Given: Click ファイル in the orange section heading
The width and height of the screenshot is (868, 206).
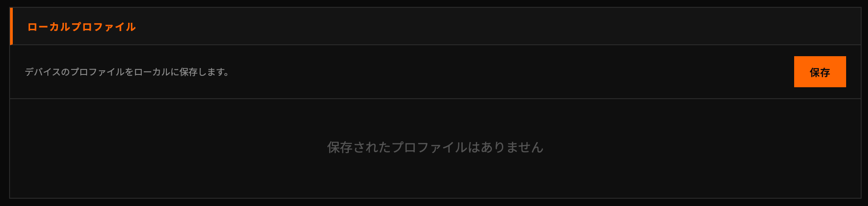Looking at the screenshot, I should pyautogui.click(x=114, y=27).
